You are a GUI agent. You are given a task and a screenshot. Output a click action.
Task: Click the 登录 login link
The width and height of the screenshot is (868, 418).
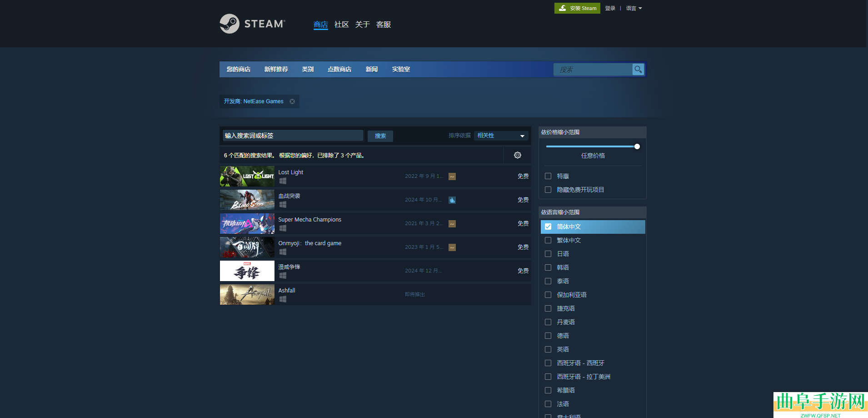point(610,8)
